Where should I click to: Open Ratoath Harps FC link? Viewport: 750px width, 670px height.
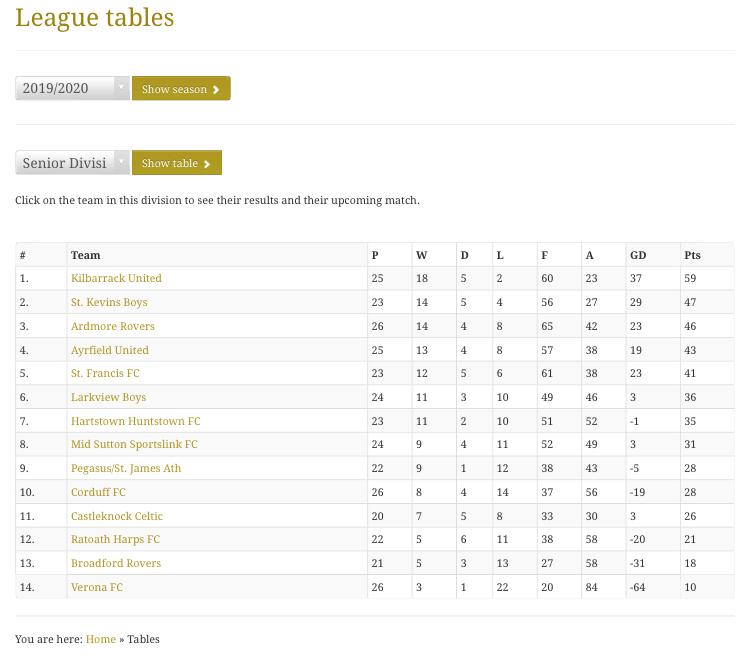(x=115, y=539)
